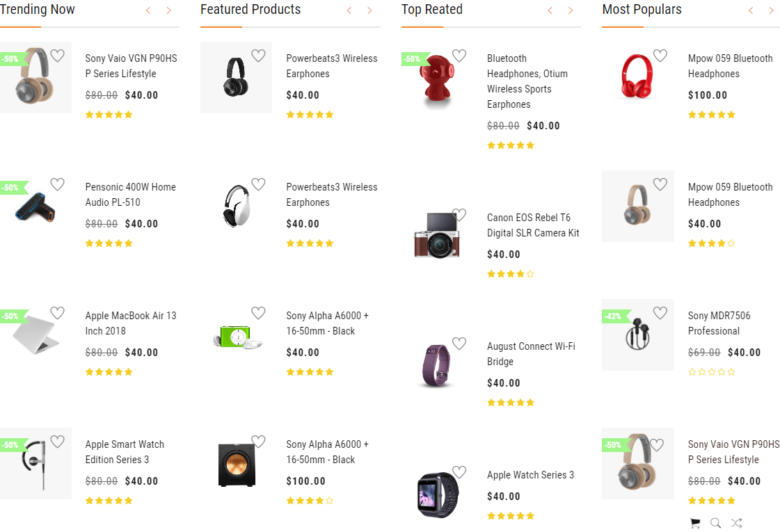Advance Top Reated carousel forward
780x532 pixels.
coord(571,10)
